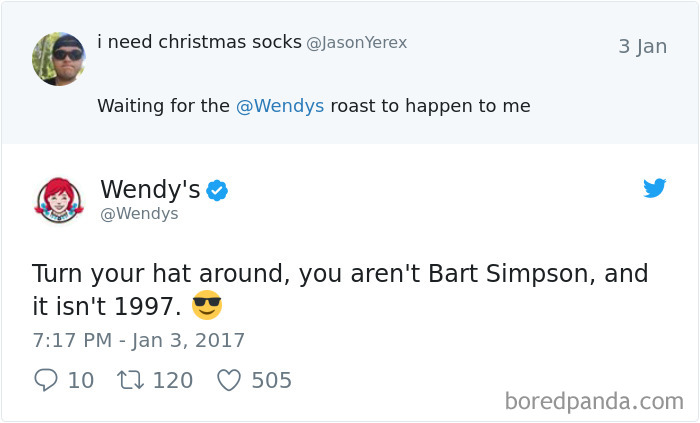Like the tweet with the heart icon
700x423 pixels.
coord(229,380)
